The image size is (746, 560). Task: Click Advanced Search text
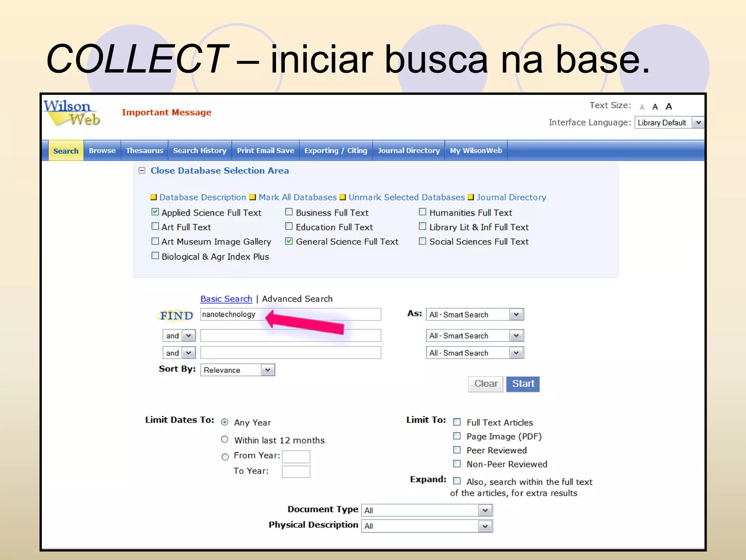click(297, 299)
